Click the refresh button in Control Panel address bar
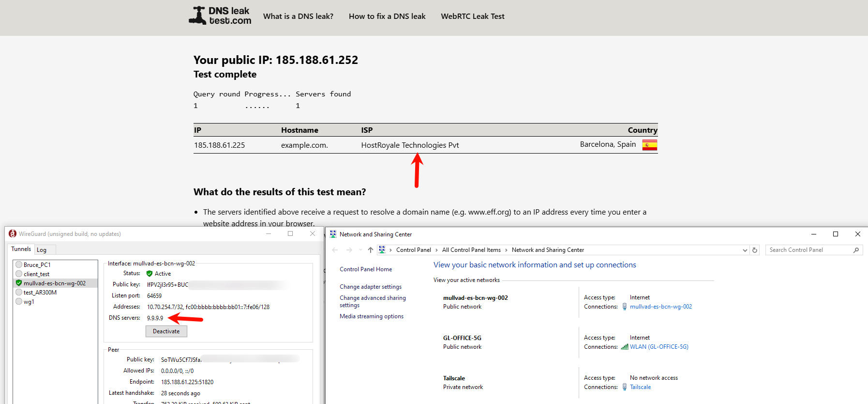Image resolution: width=868 pixels, height=404 pixels. (x=755, y=250)
